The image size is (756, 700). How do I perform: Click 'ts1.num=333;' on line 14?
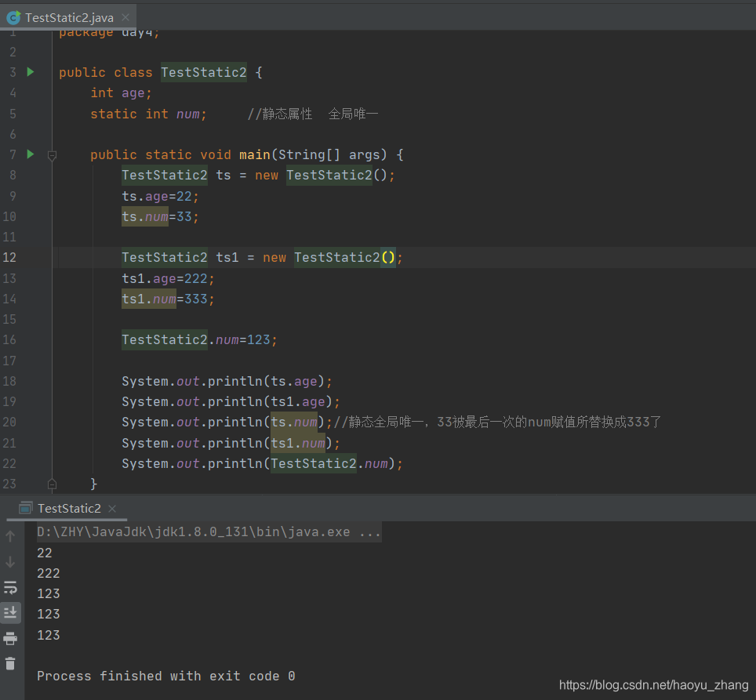(168, 299)
